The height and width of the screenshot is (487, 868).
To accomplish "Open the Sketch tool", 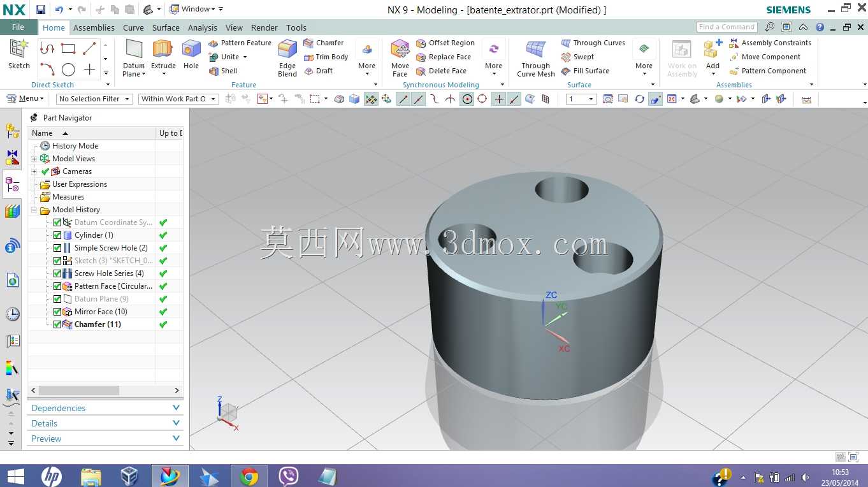I will tap(19, 55).
